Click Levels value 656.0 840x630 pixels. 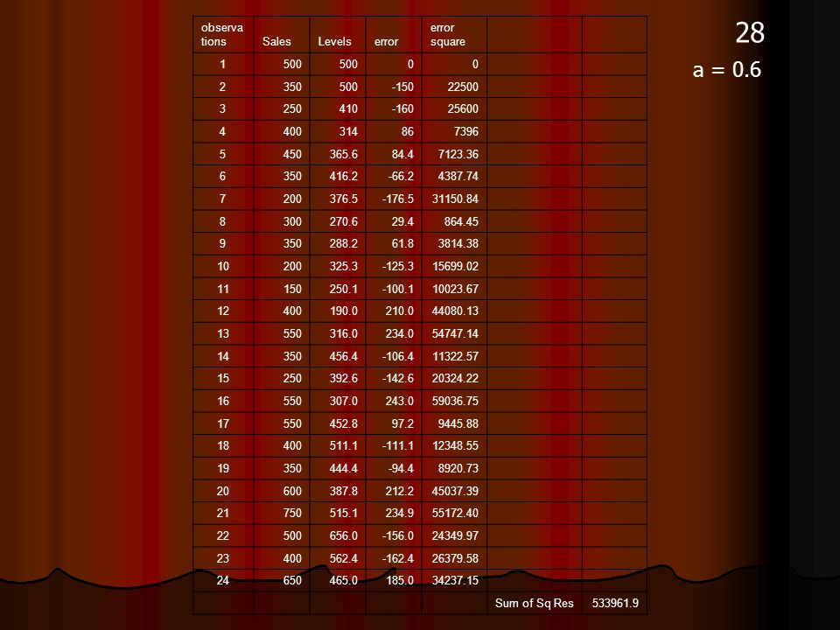343,535
